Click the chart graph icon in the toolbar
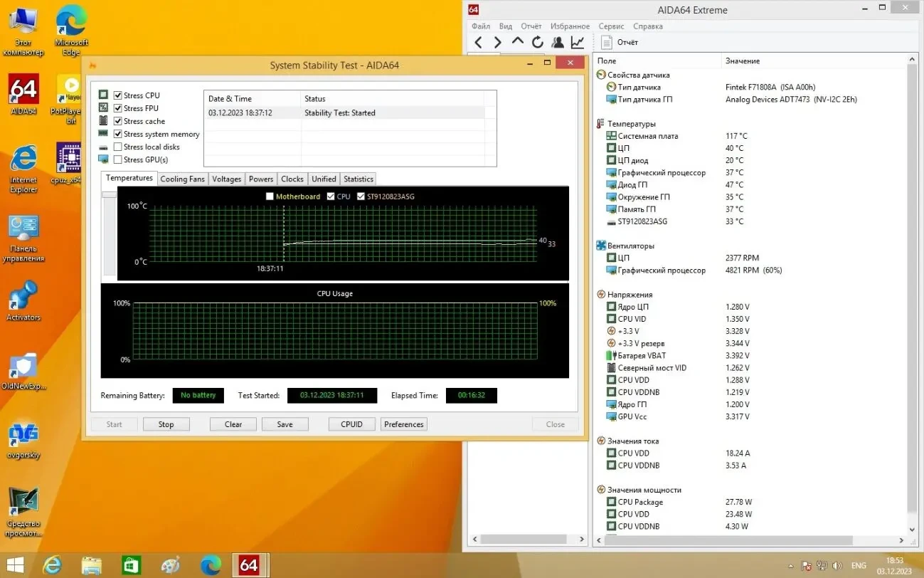 [x=577, y=42]
